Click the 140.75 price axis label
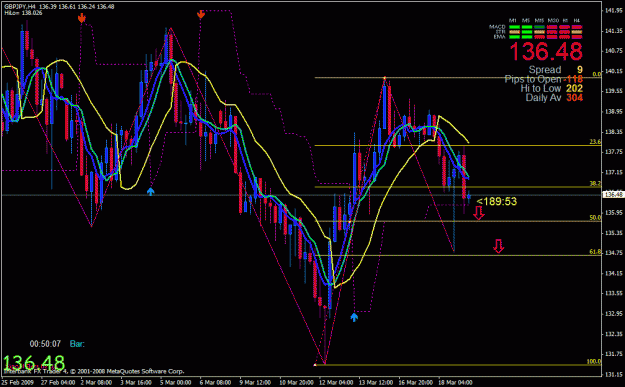 click(x=614, y=51)
